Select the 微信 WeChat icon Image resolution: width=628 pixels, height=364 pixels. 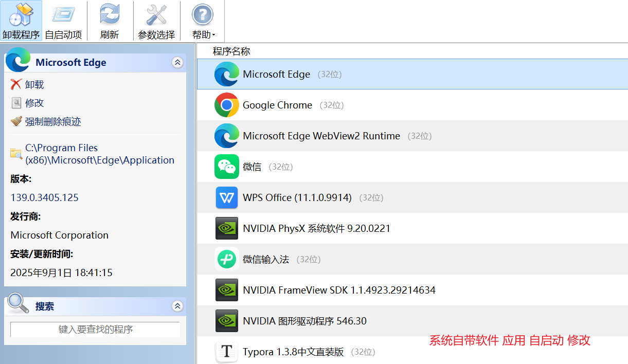(227, 167)
